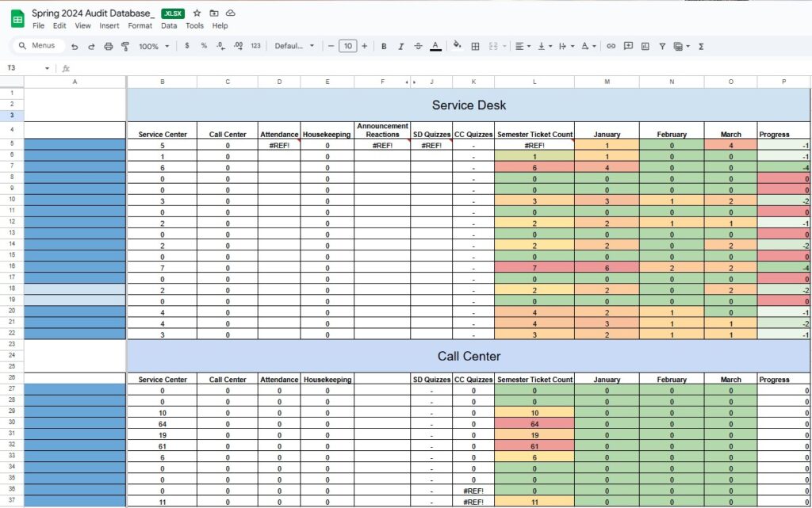Click the Functions sigma icon

(x=701, y=47)
